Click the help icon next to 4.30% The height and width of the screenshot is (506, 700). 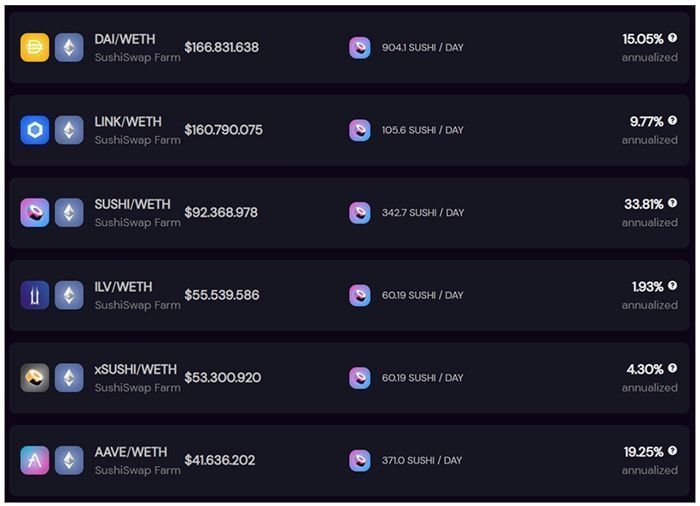[672, 368]
